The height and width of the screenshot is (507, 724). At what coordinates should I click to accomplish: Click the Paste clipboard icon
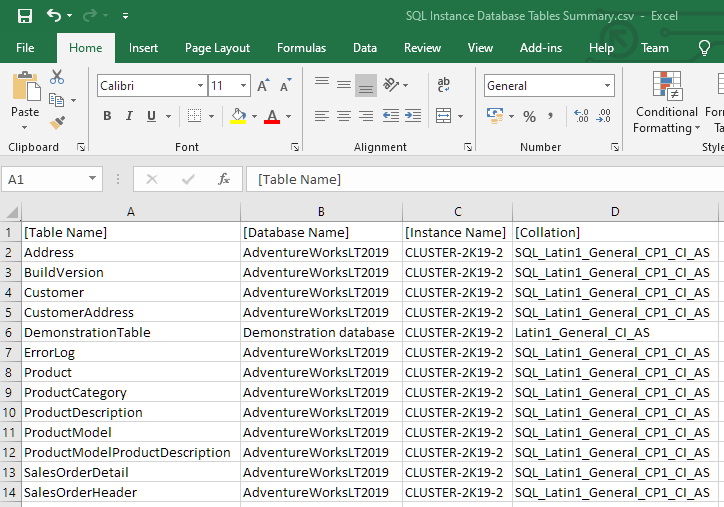(x=26, y=86)
